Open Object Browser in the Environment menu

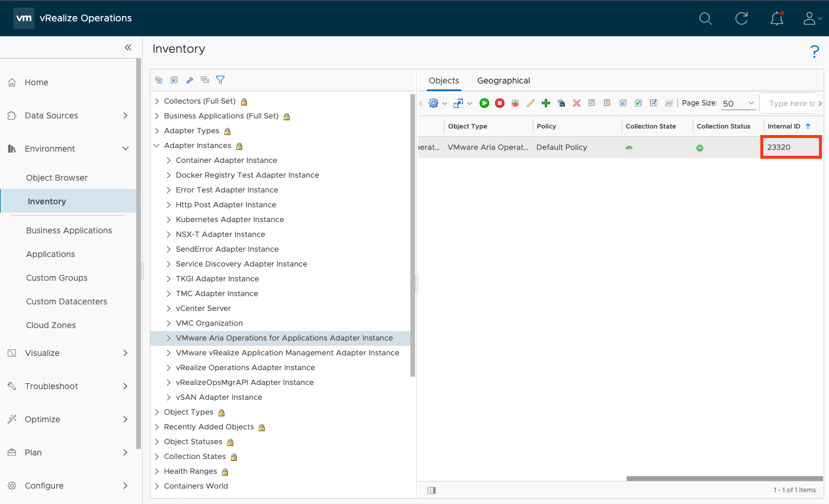pos(57,178)
